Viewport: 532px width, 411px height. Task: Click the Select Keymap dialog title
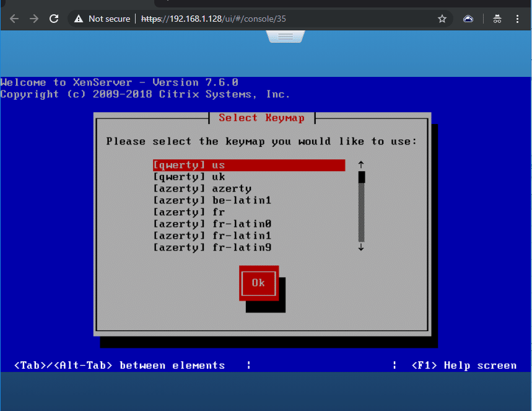click(261, 118)
